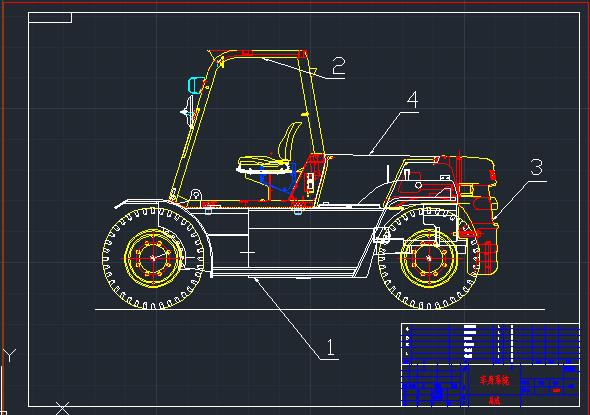Select the parts list table above title block
This screenshot has height=415, width=590.
point(491,344)
